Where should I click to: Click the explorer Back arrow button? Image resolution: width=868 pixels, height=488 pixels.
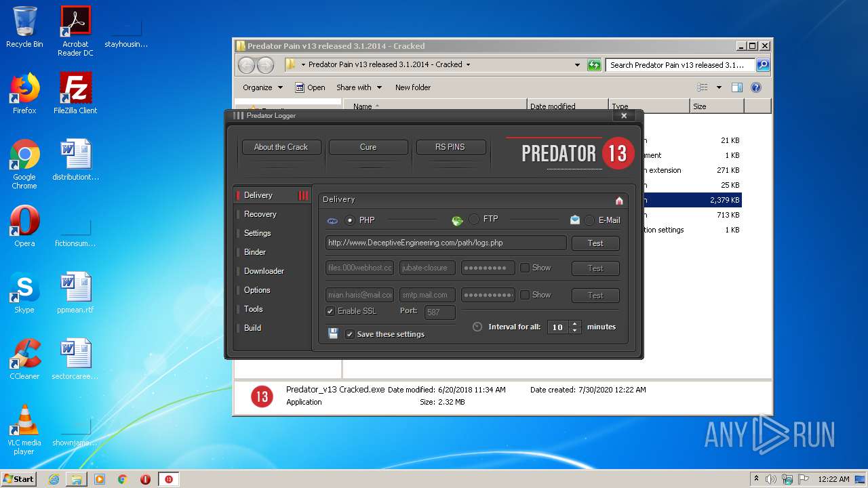coord(247,65)
